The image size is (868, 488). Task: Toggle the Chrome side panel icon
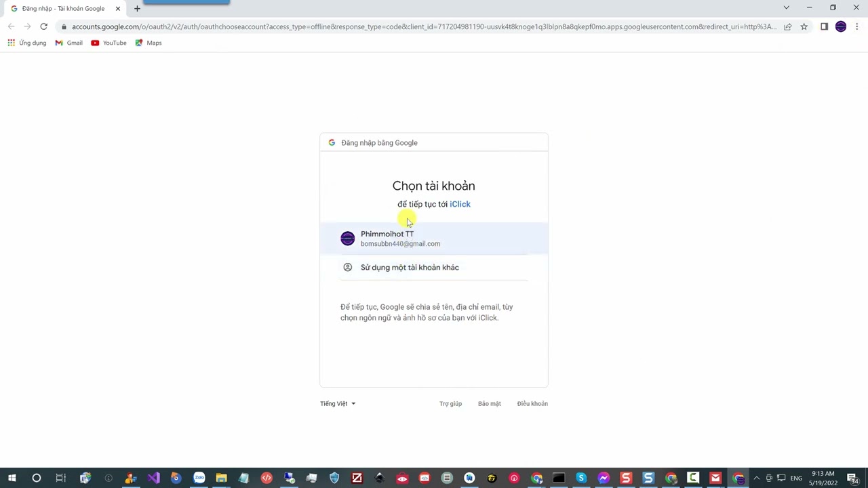pyautogui.click(x=824, y=26)
